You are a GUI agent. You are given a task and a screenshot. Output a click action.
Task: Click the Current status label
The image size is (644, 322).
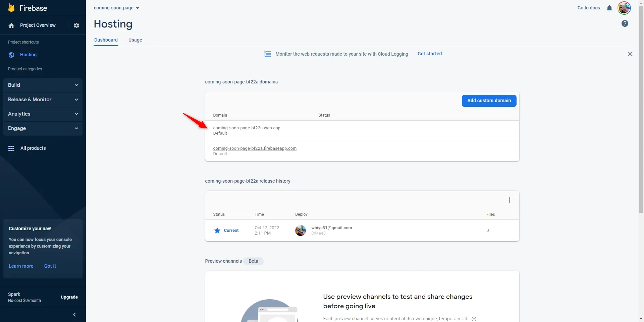coord(231,231)
